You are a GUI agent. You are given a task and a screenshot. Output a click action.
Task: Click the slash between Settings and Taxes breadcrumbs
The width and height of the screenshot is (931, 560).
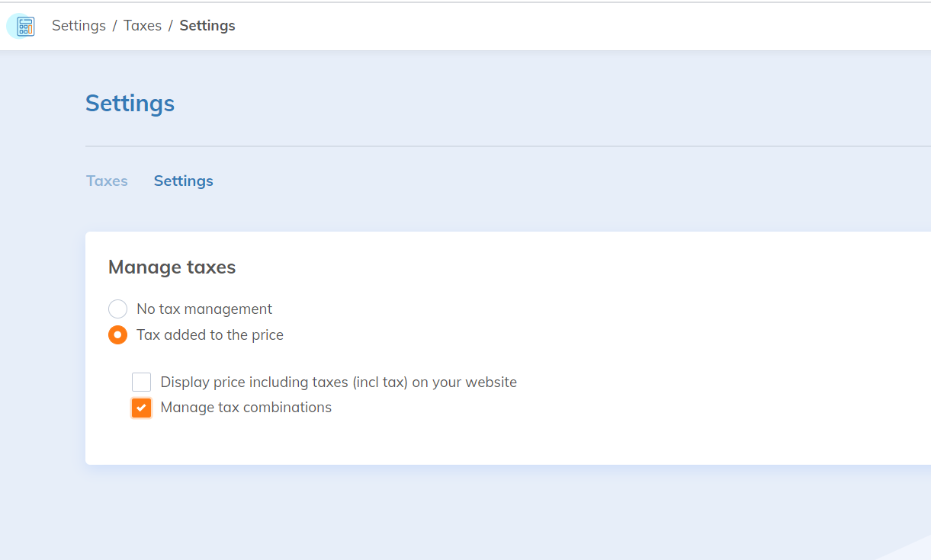tap(114, 26)
